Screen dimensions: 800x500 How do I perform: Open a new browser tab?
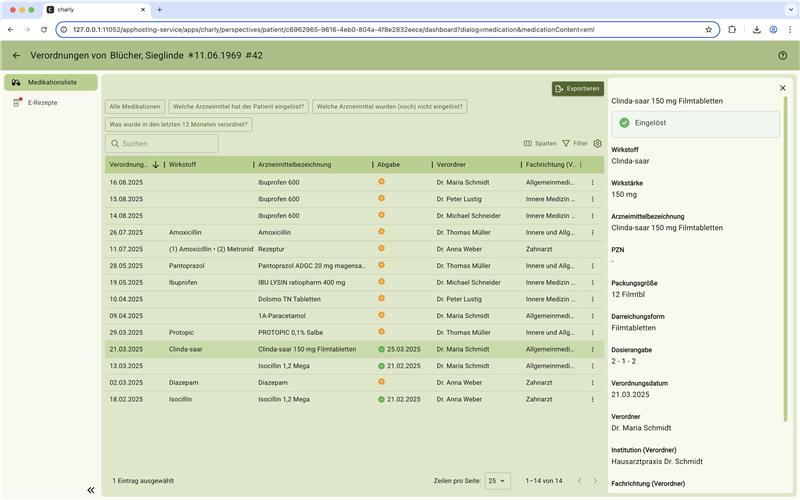point(159,10)
